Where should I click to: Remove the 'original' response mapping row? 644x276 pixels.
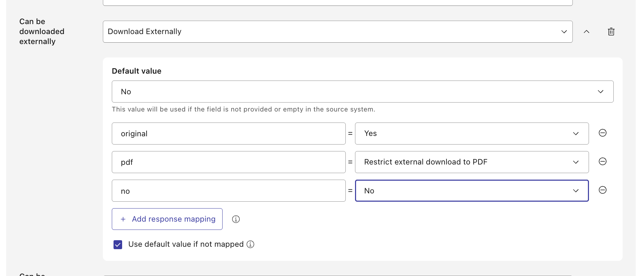[602, 133]
